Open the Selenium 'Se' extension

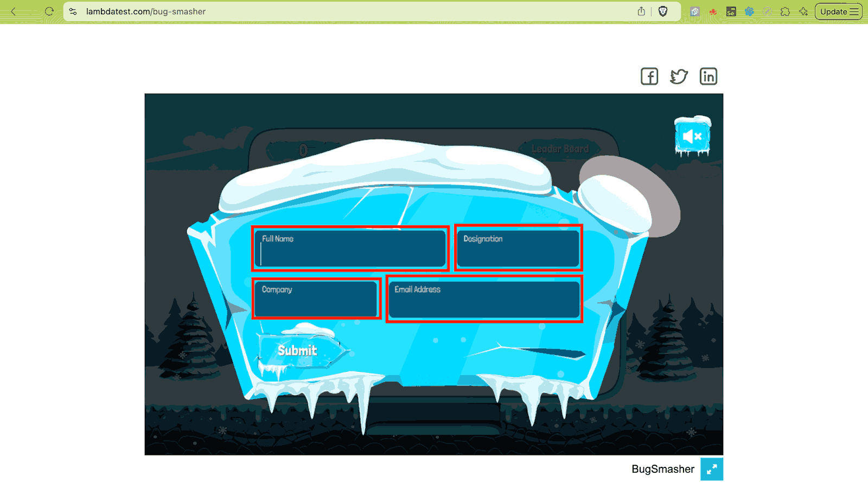[x=731, y=11]
